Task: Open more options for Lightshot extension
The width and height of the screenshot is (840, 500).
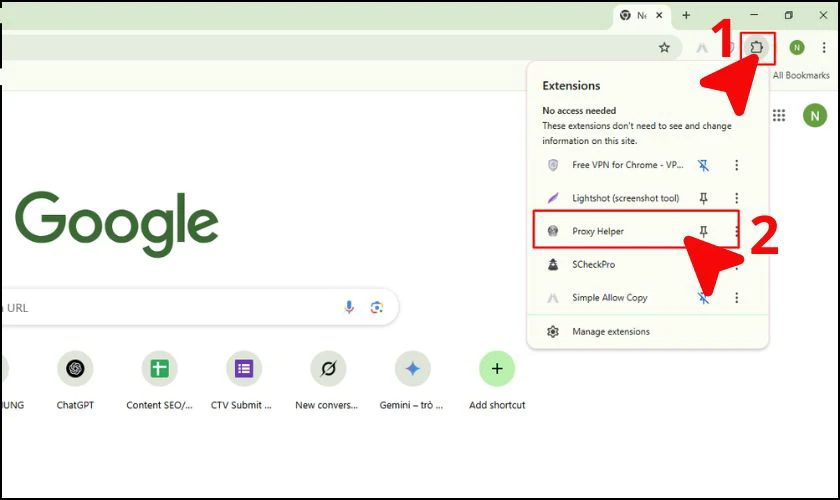Action: click(x=737, y=198)
